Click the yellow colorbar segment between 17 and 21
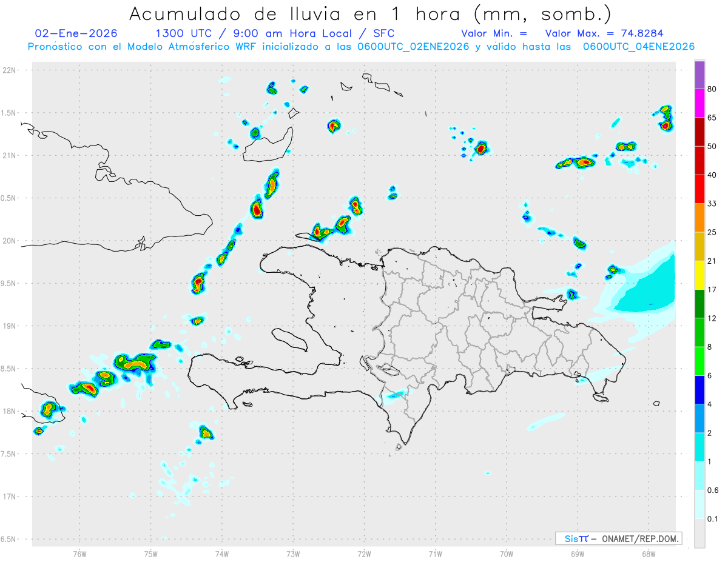 pyautogui.click(x=699, y=275)
